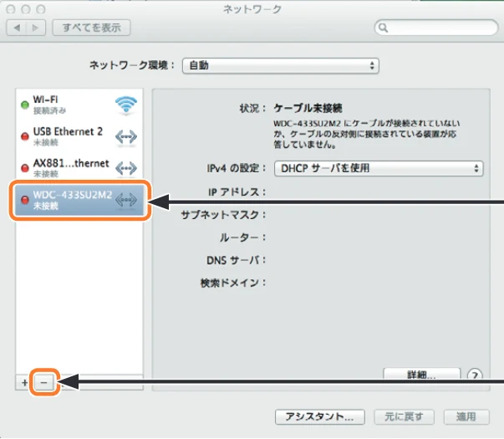
Task: Click the Ethernet arrows icon beside WDC-433SU2M2
Action: pos(126,200)
